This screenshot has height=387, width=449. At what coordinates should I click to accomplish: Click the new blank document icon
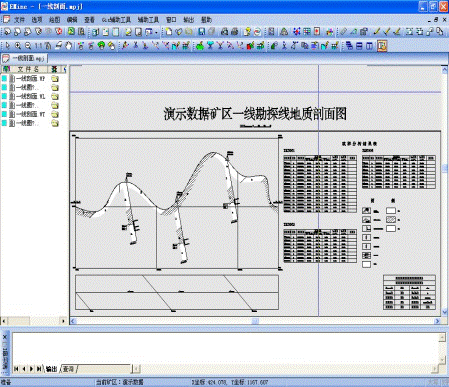(169, 32)
